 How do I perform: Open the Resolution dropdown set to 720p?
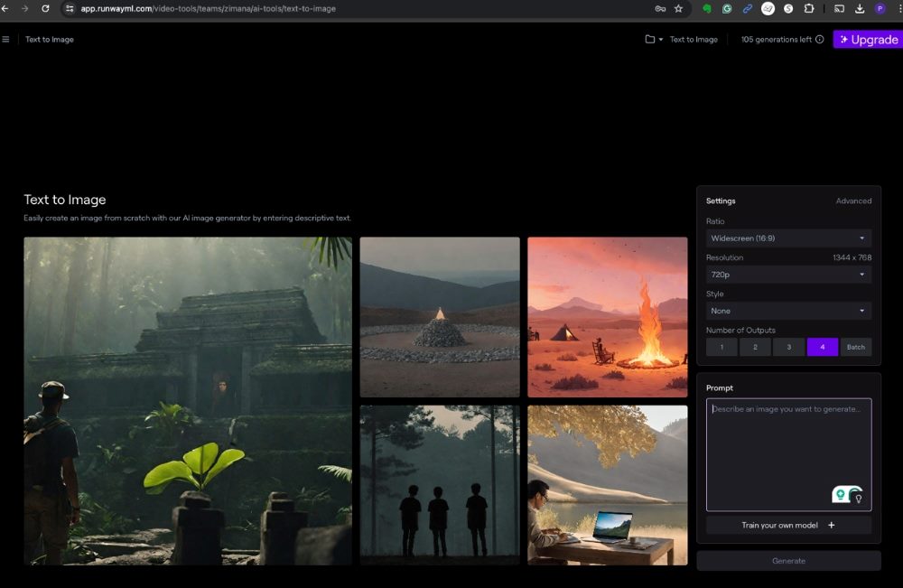(788, 274)
